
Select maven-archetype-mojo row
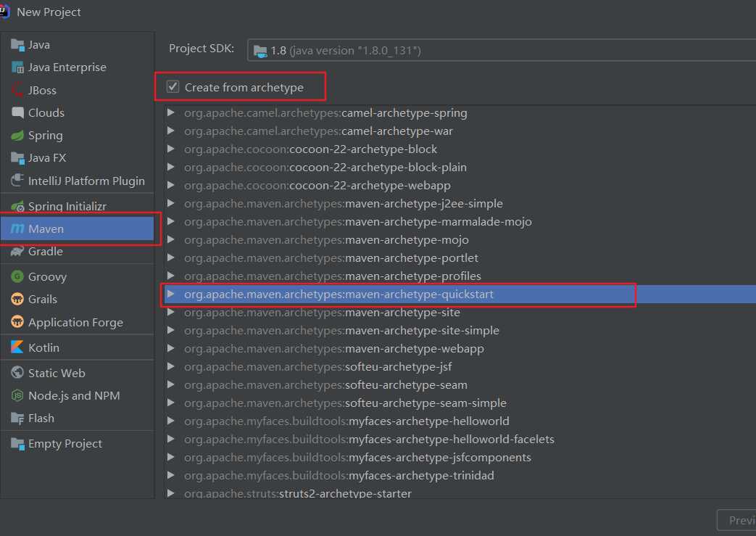pyautogui.click(x=460, y=240)
